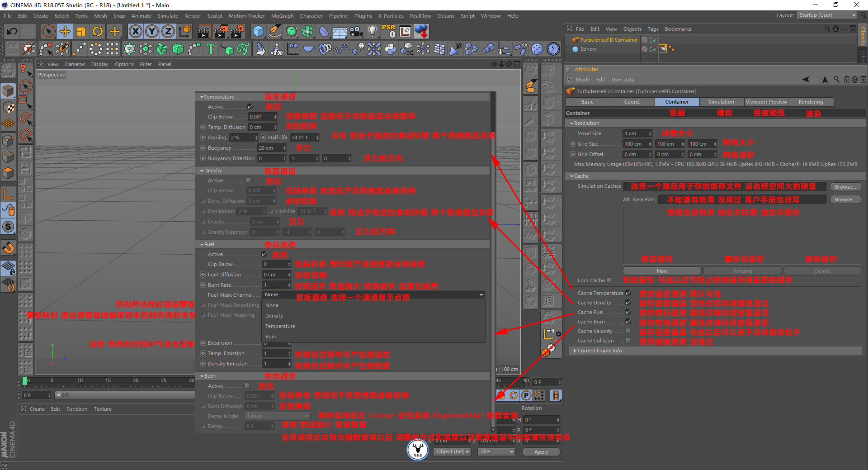Enable the Density Active checkbox

coord(249,180)
